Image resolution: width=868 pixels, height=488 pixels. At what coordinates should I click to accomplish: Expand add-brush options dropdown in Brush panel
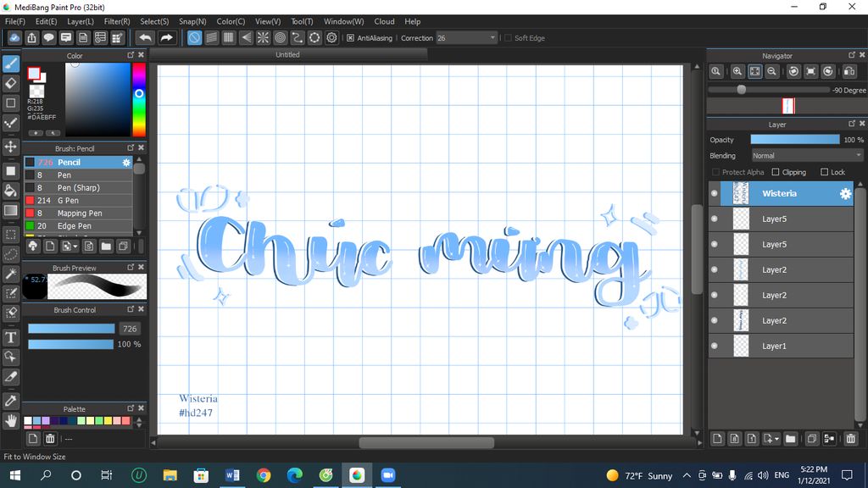[x=75, y=247]
